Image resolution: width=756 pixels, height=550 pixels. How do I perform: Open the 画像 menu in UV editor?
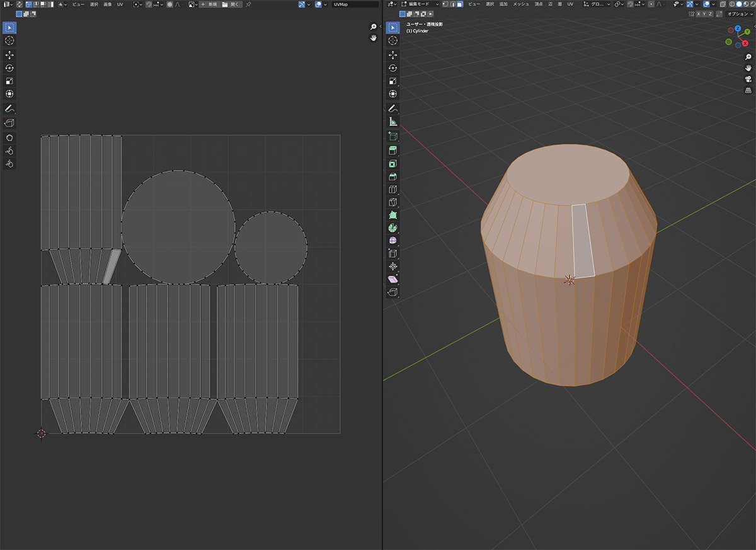click(x=108, y=4)
